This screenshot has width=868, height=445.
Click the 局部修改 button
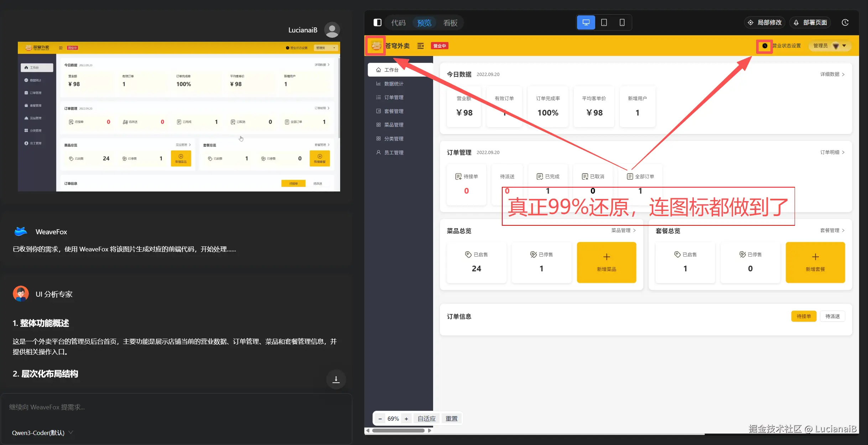(x=765, y=22)
